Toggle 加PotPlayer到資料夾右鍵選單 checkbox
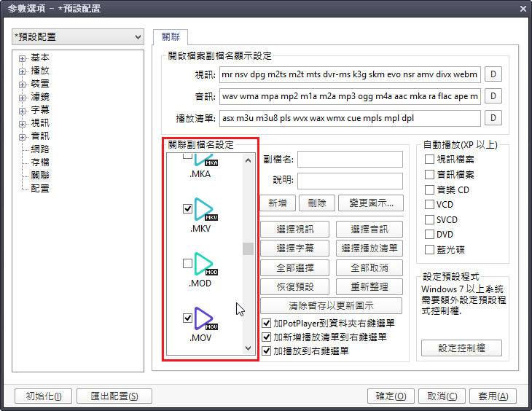 [x=267, y=323]
